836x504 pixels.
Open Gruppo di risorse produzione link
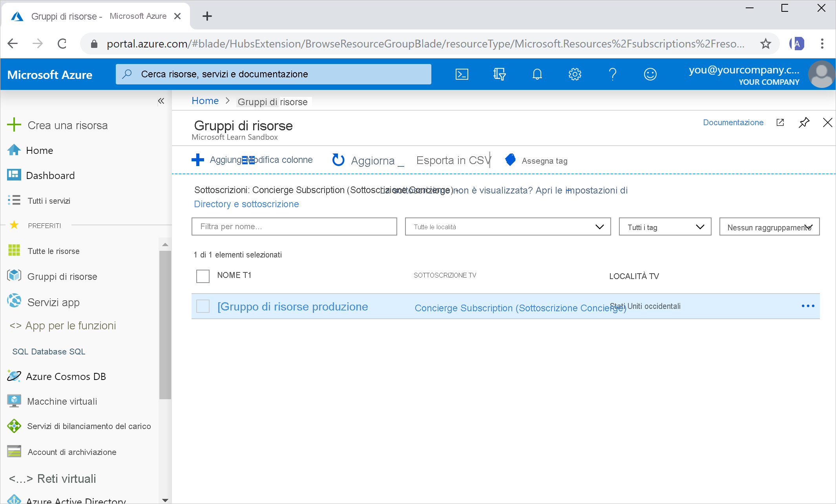click(x=293, y=307)
